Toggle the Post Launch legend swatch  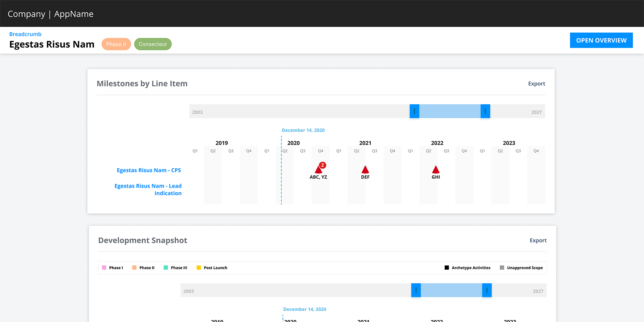point(198,268)
